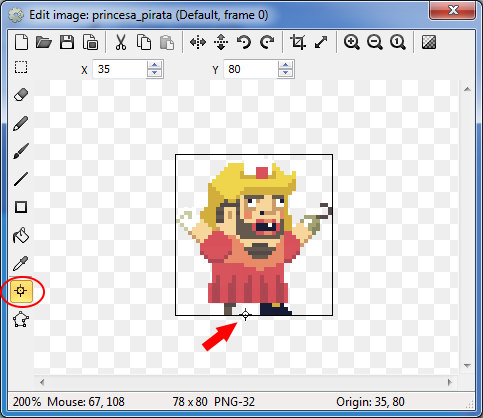
Task: Click the X coordinate input field
Action: click(120, 69)
